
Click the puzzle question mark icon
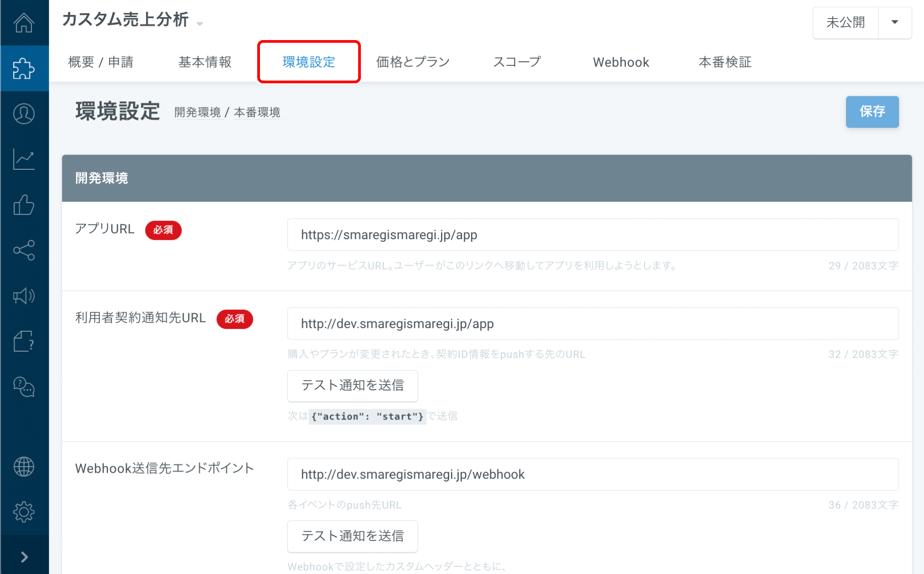pos(24,341)
